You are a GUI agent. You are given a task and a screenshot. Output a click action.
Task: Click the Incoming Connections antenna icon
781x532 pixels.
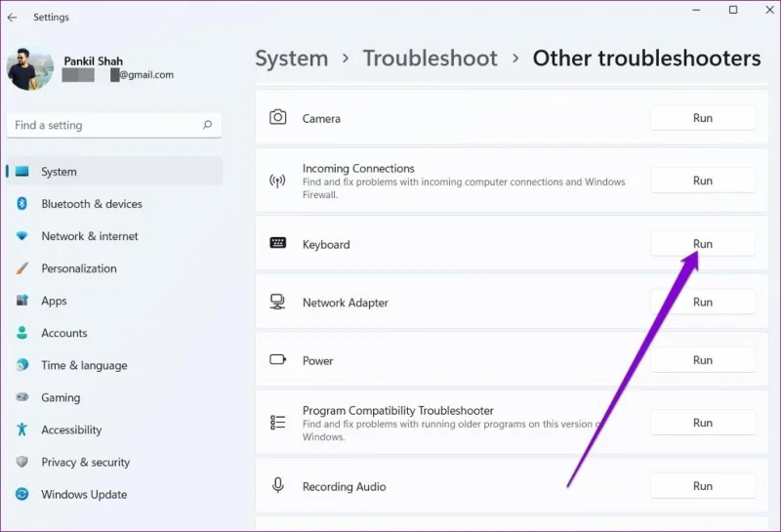(277, 181)
